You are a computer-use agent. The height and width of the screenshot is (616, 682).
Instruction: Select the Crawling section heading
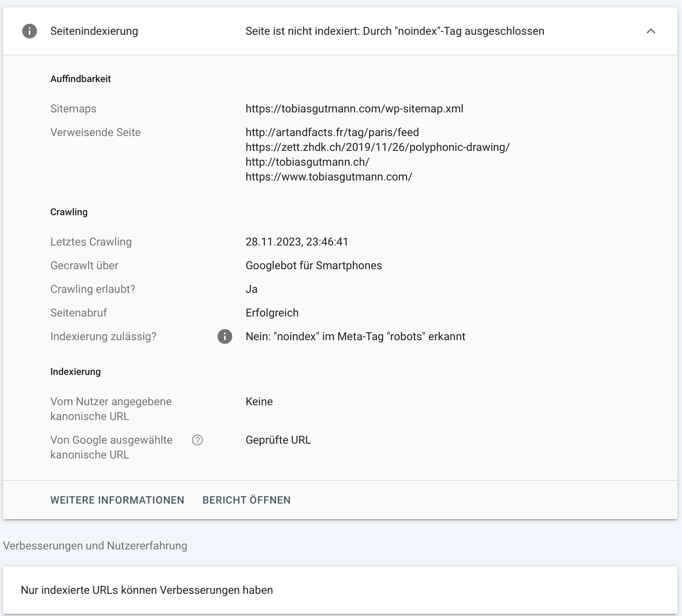[x=69, y=211]
